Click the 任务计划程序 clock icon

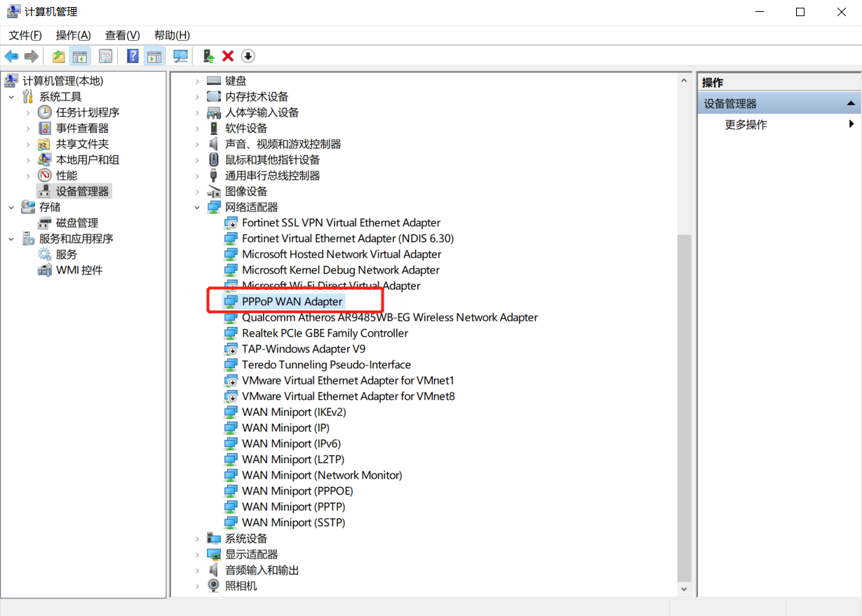45,112
